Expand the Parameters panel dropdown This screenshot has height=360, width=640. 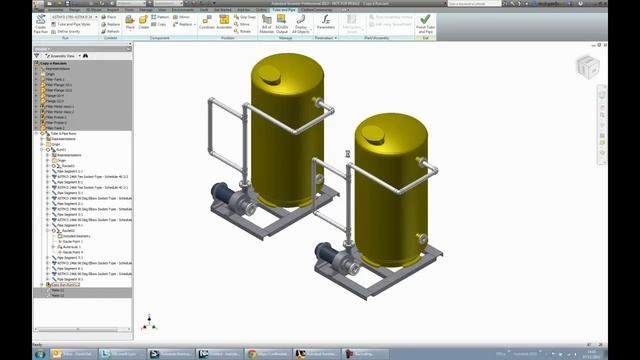click(x=336, y=38)
